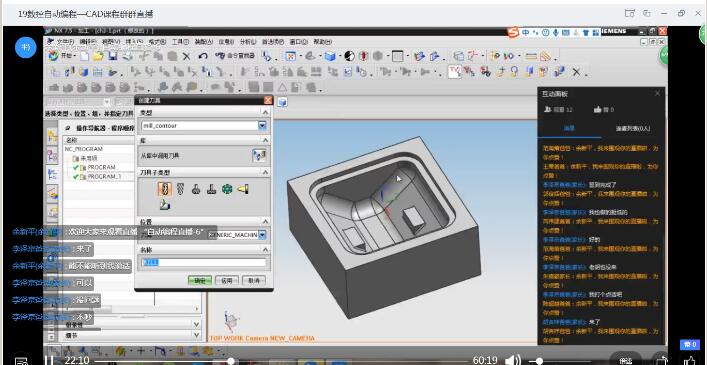
Task: Click the Print toolbar icon
Action: tap(128, 56)
